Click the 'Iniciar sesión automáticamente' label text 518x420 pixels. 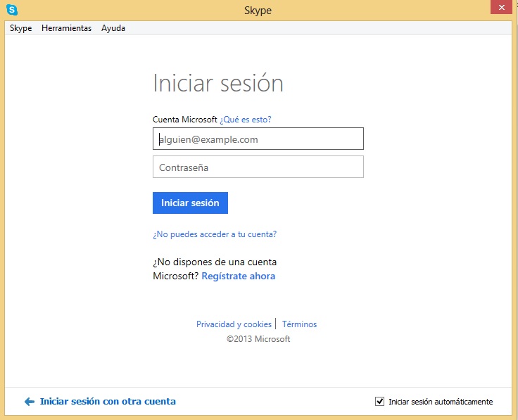click(x=441, y=402)
